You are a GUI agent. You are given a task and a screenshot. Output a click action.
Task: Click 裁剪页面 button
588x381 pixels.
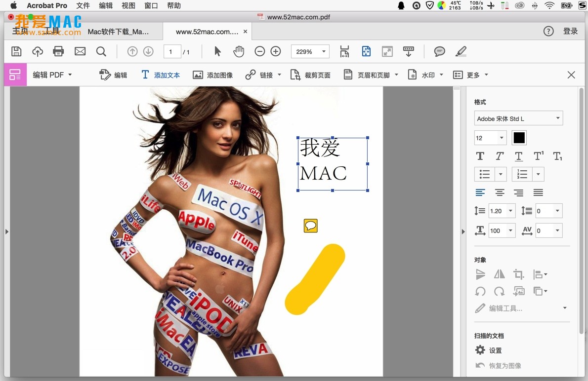pyautogui.click(x=310, y=75)
